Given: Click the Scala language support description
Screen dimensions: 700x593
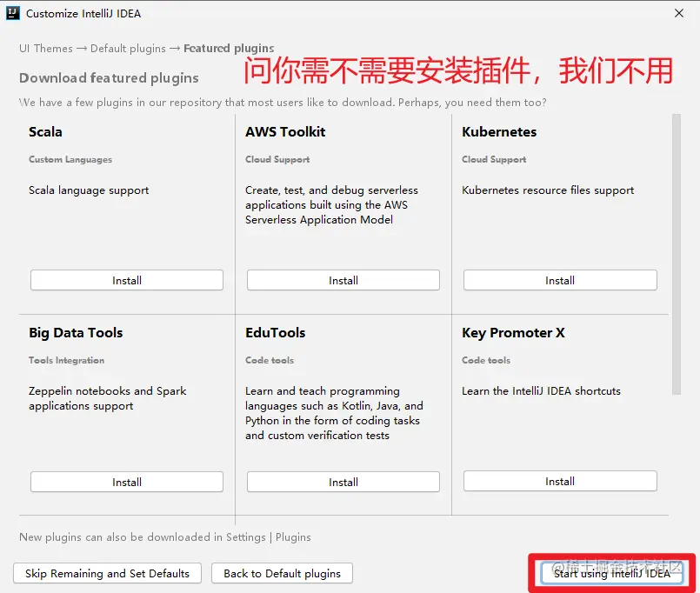Looking at the screenshot, I should click(89, 190).
